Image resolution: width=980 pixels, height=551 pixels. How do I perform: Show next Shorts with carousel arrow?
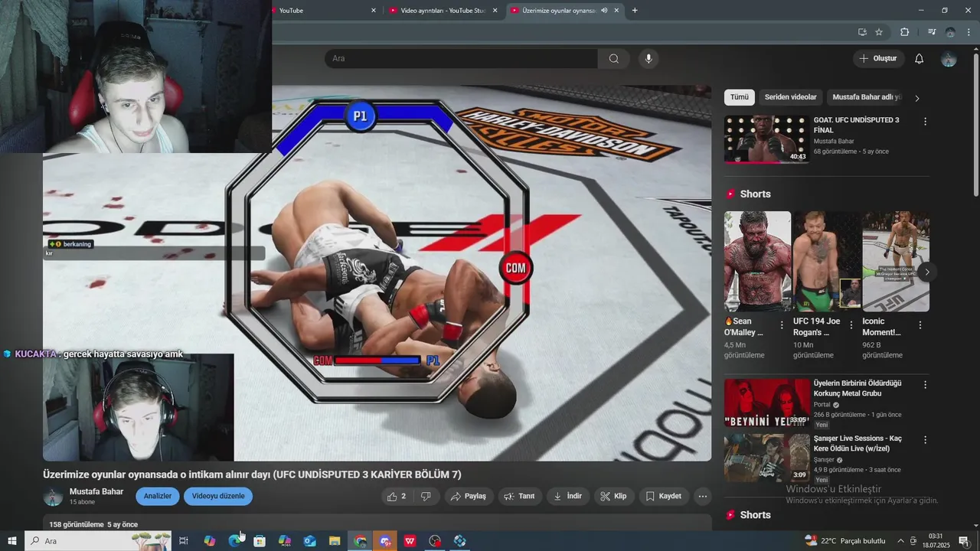click(927, 272)
